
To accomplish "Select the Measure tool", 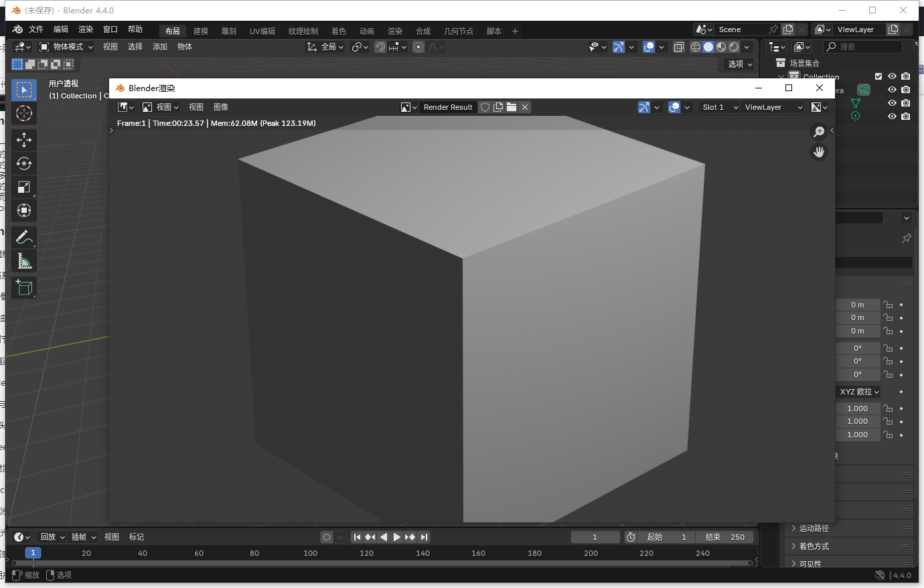I will 24,261.
